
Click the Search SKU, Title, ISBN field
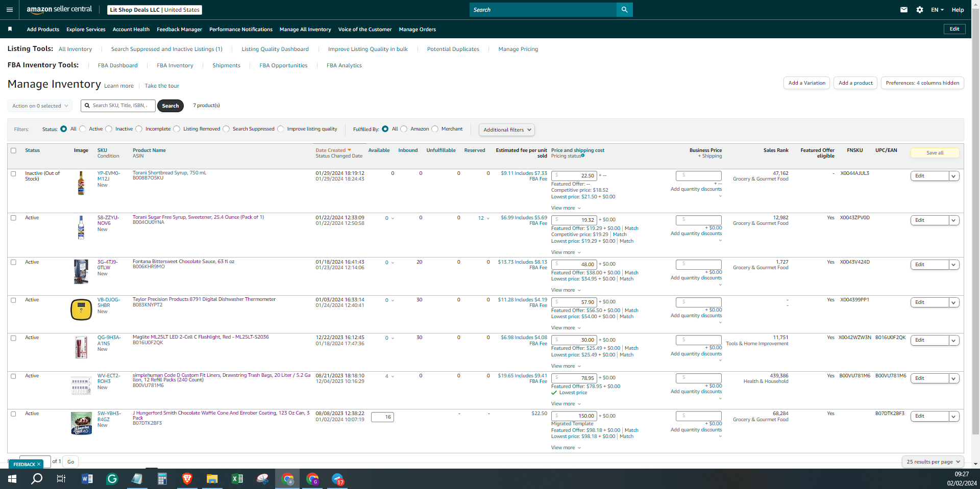[x=117, y=106]
